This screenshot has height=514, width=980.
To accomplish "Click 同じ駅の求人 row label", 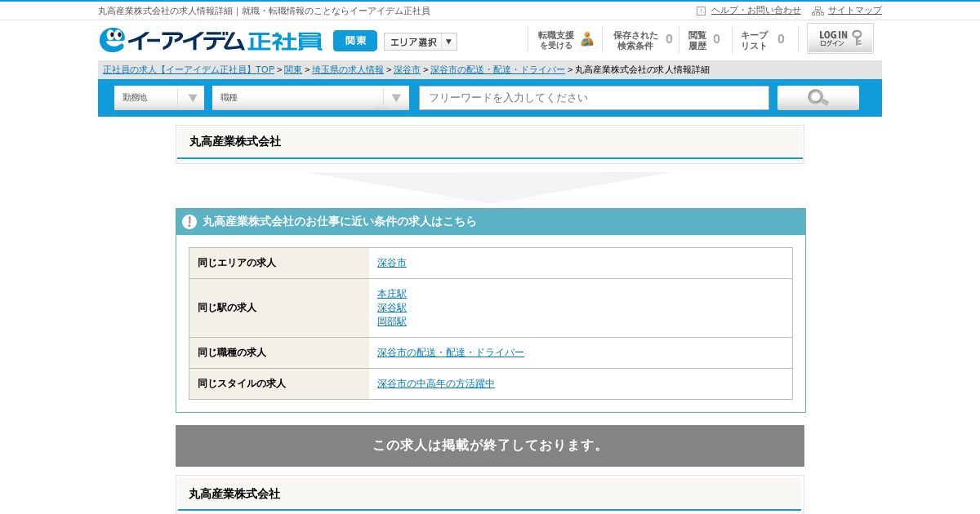I will pyautogui.click(x=227, y=308).
